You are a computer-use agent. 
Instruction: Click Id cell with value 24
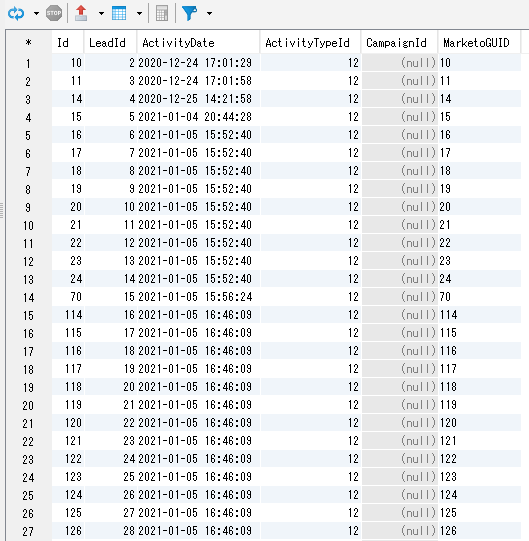click(68, 279)
